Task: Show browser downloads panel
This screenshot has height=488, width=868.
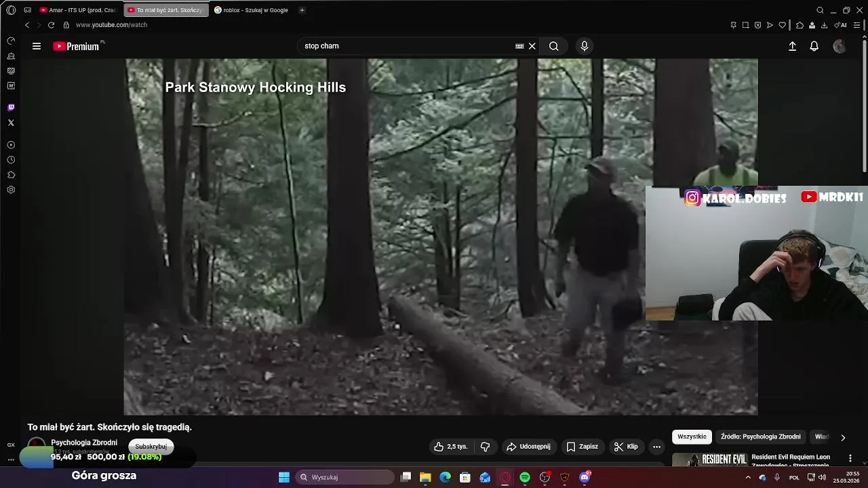Action: pyautogui.click(x=824, y=25)
